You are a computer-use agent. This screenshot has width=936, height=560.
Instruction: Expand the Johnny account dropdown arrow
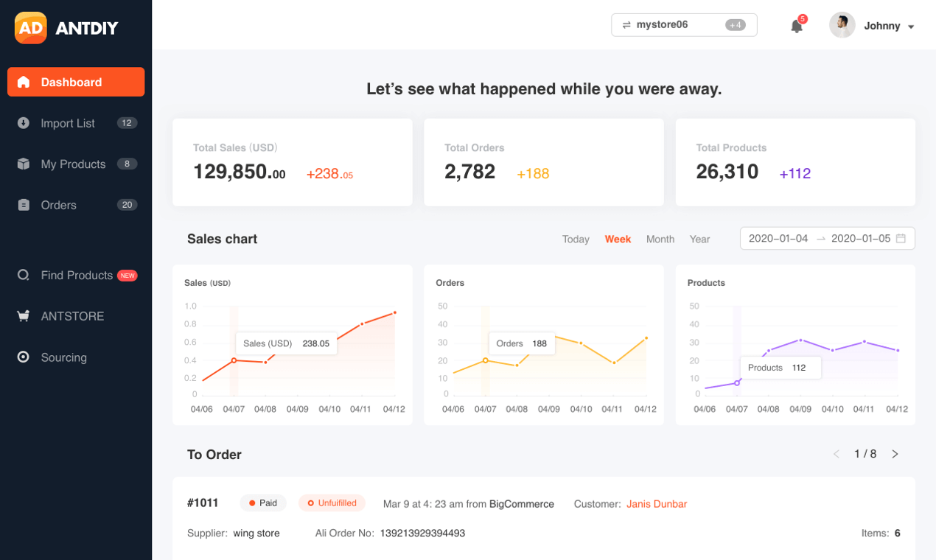(x=911, y=27)
